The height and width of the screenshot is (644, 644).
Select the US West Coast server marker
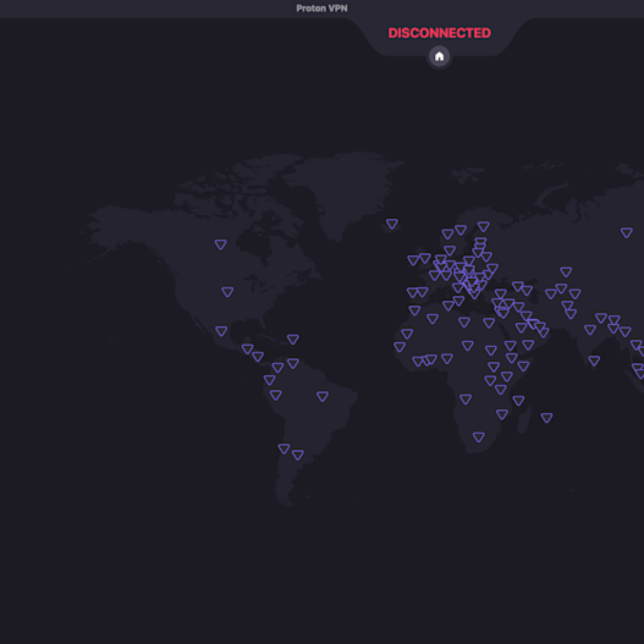[x=227, y=291]
